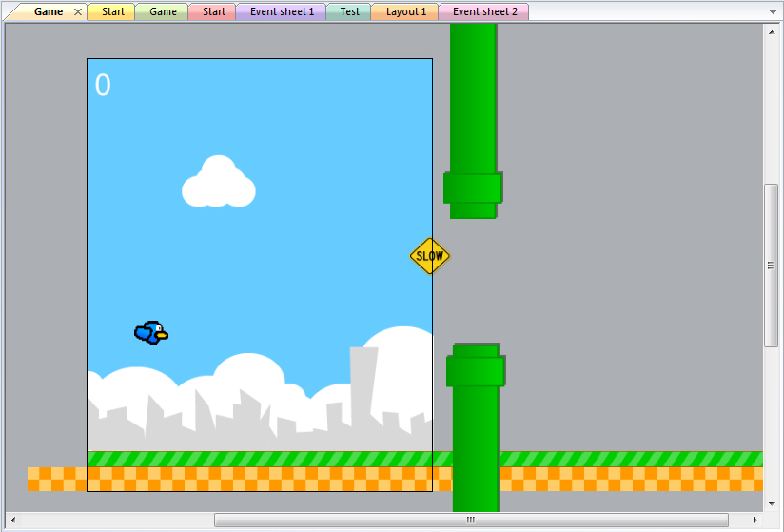784x532 pixels.
Task: Switch to the green Game tab
Action: tap(163, 11)
